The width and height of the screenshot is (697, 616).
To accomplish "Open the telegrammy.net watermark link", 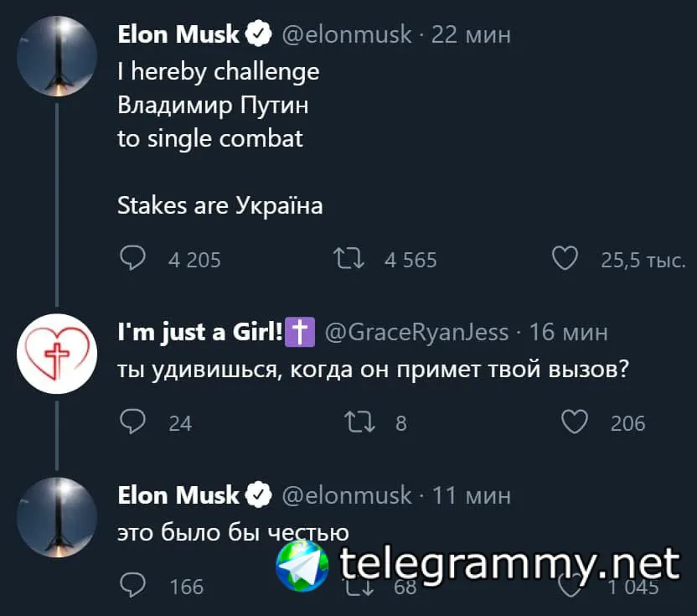I will click(509, 564).
